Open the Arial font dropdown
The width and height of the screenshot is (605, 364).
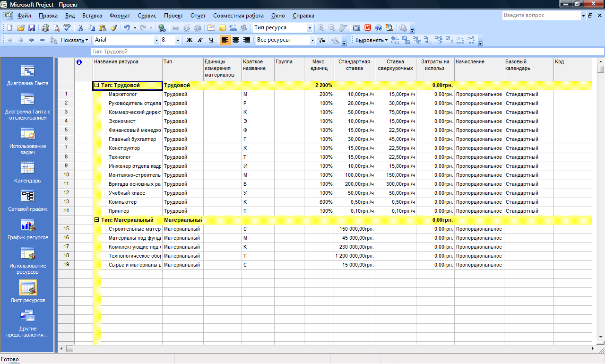point(156,40)
